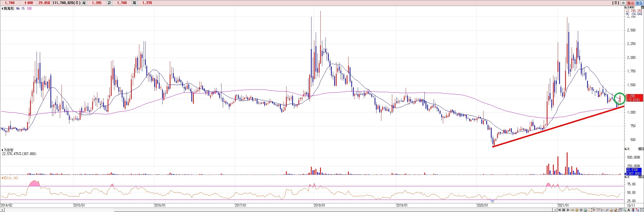Click the stop square icon
This screenshot has height=212, width=644.
[x=563, y=210]
